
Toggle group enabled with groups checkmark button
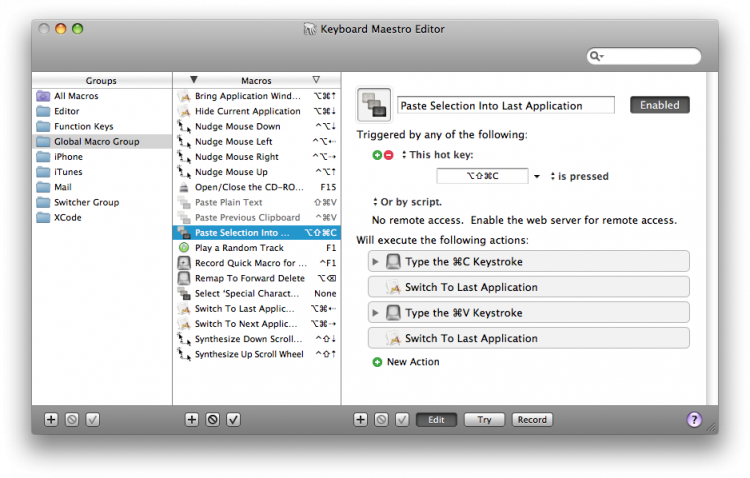pos(92,420)
